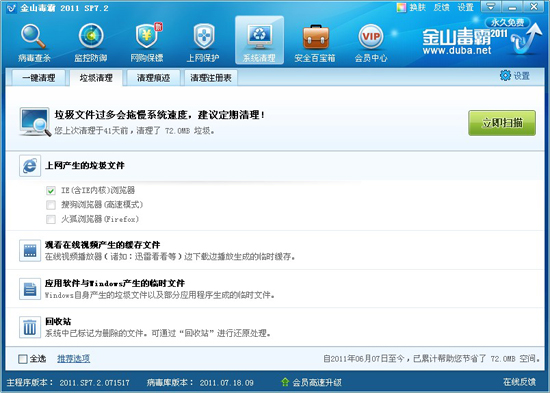Click the monitor magnifier icon beside 垃圾文件过多
The height and width of the screenshot is (393, 550).
point(35,122)
